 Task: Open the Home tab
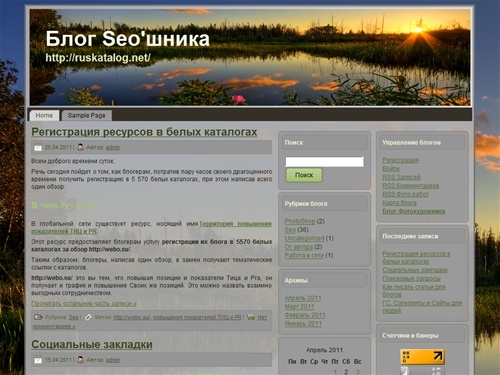(44, 115)
